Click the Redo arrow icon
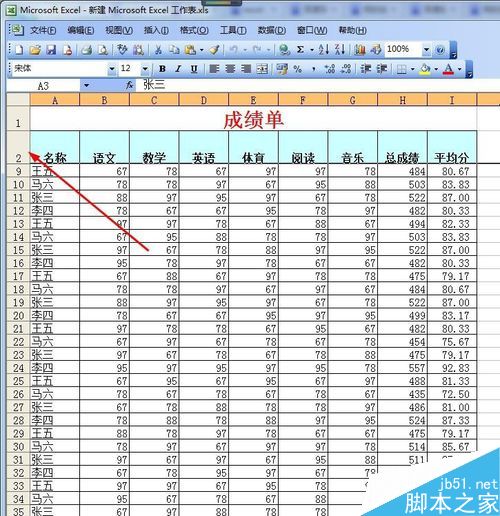 pyautogui.click(x=257, y=50)
